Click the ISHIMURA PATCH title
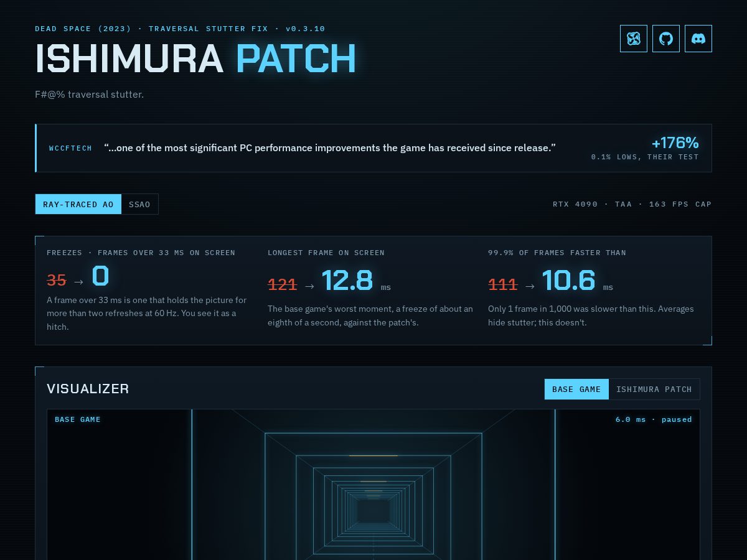This screenshot has width=747, height=560. pyautogui.click(x=195, y=58)
